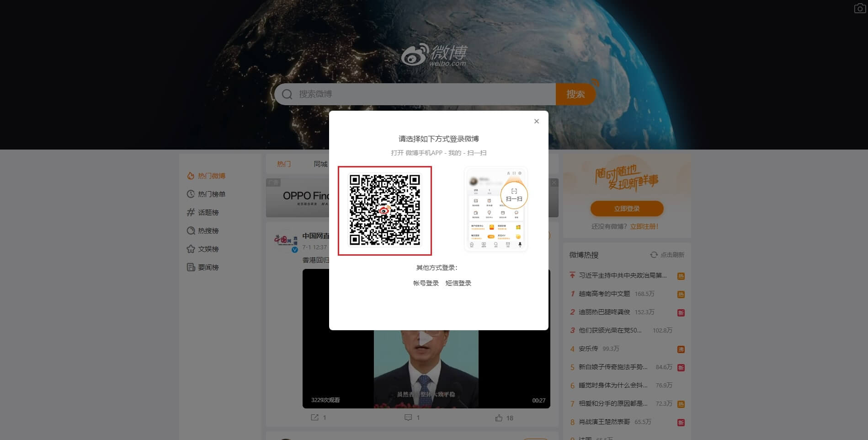Play the video in the post

tap(426, 339)
